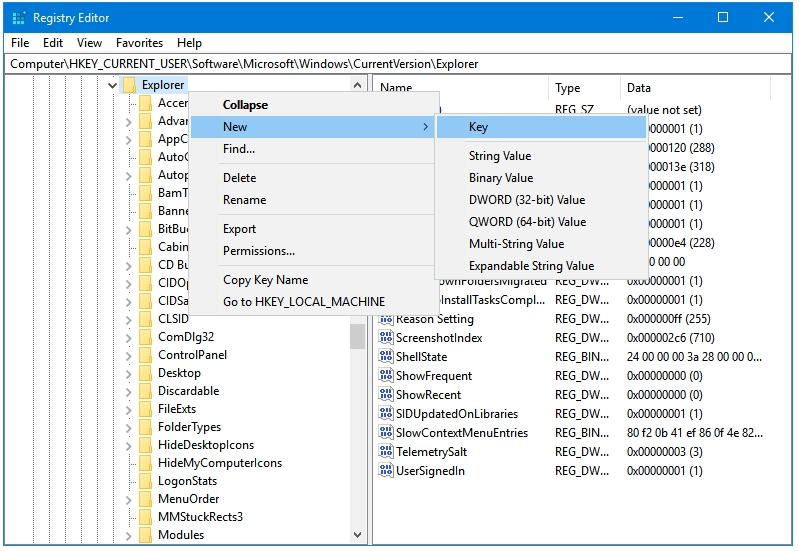
Task: Click Find... in the context menu
Action: [x=312, y=149]
